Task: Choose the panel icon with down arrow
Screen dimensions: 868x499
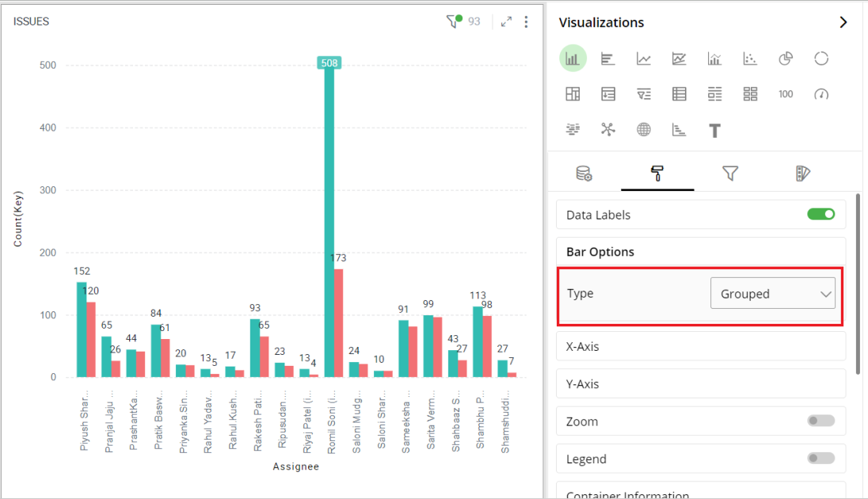Action: pos(607,94)
